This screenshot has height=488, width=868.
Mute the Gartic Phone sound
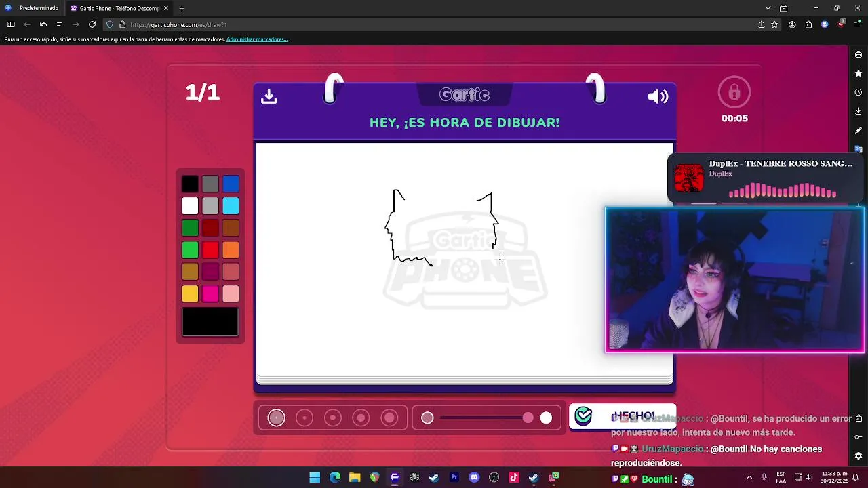(x=658, y=97)
